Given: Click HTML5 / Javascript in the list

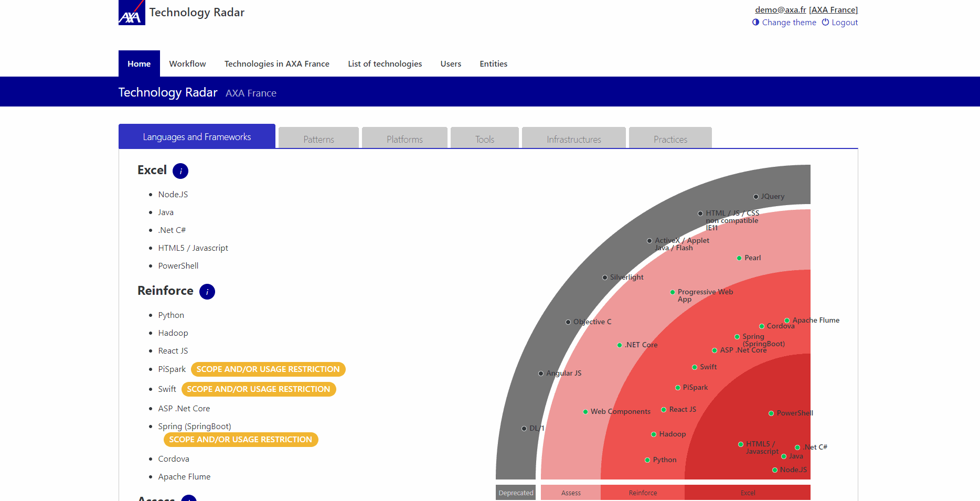Looking at the screenshot, I should [x=193, y=248].
